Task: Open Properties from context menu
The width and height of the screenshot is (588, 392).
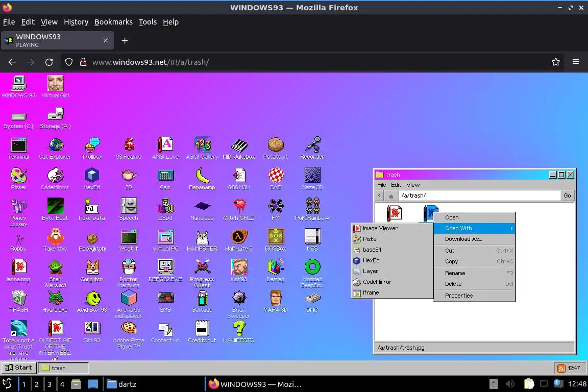Action: click(474, 296)
